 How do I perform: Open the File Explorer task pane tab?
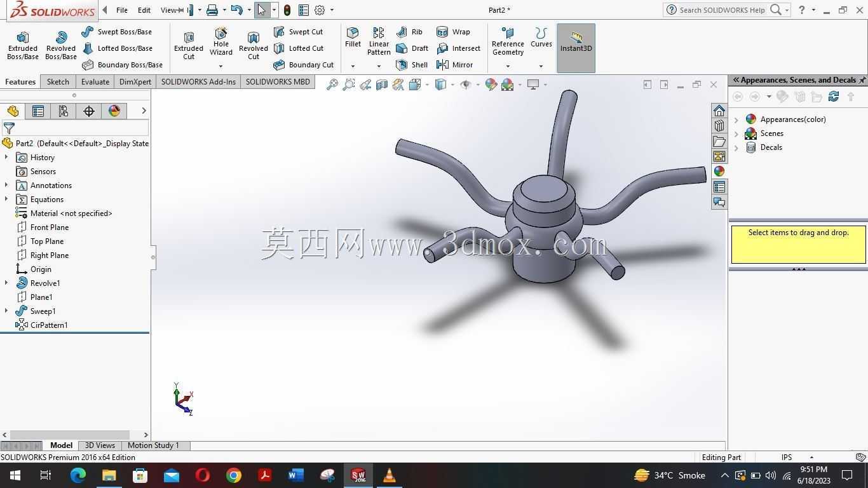pos(719,141)
